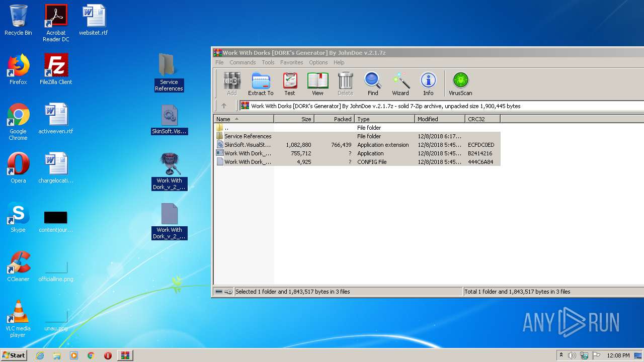Open Internet Explorer from taskbar
Screen dimensions: 644x362
(40, 355)
